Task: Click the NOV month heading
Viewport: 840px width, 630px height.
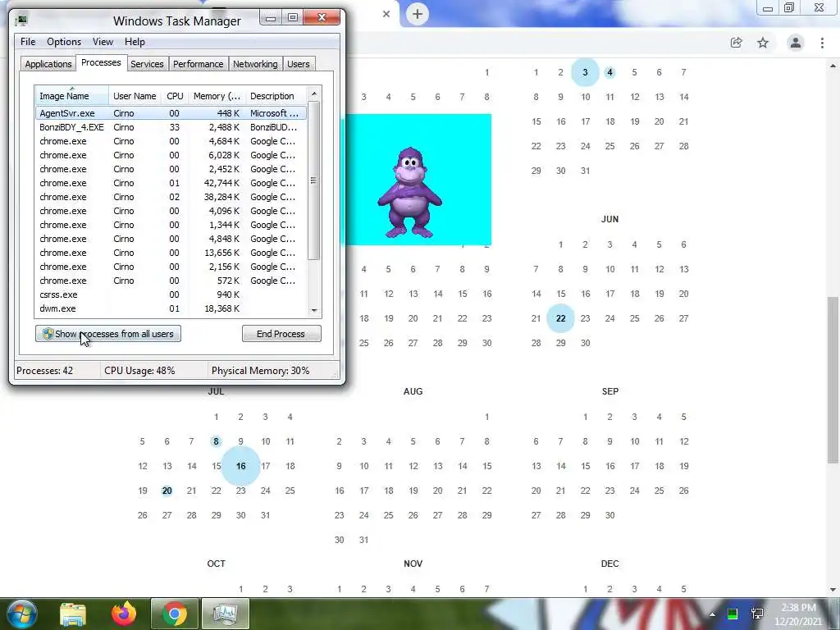Action: (413, 564)
